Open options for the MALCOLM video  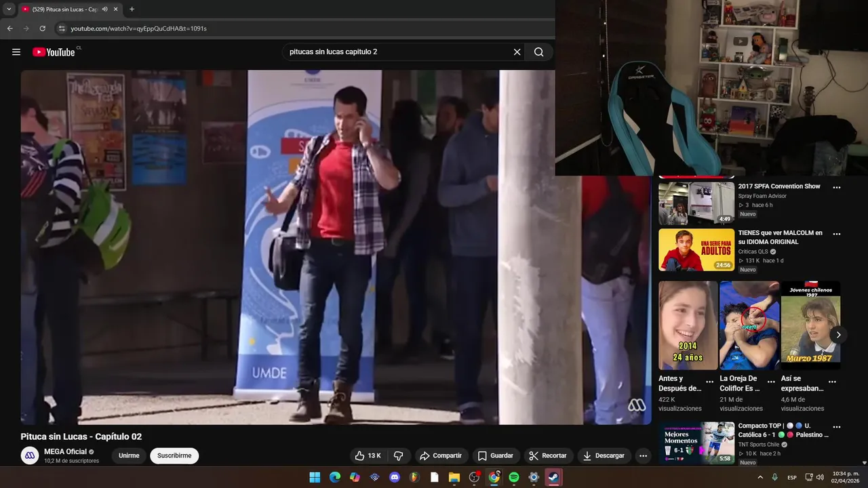pyautogui.click(x=836, y=235)
